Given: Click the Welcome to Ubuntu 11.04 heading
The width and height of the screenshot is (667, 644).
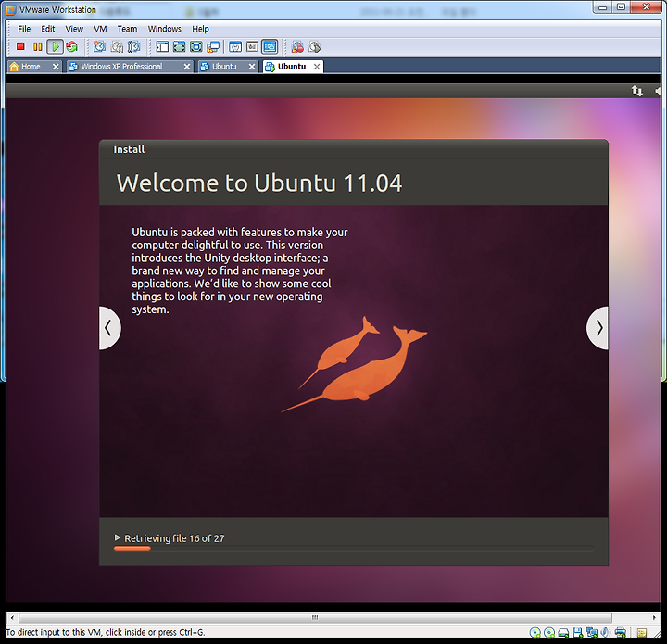Looking at the screenshot, I should point(259,183).
